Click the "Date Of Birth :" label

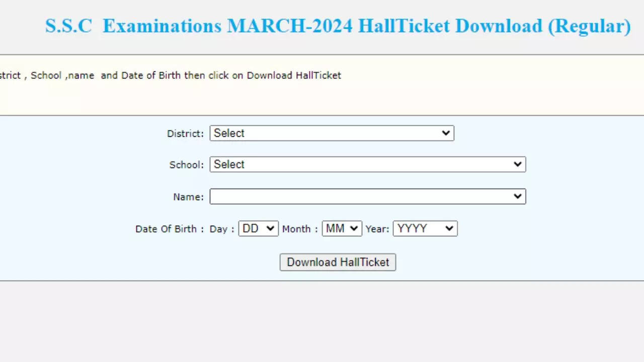coord(170,229)
